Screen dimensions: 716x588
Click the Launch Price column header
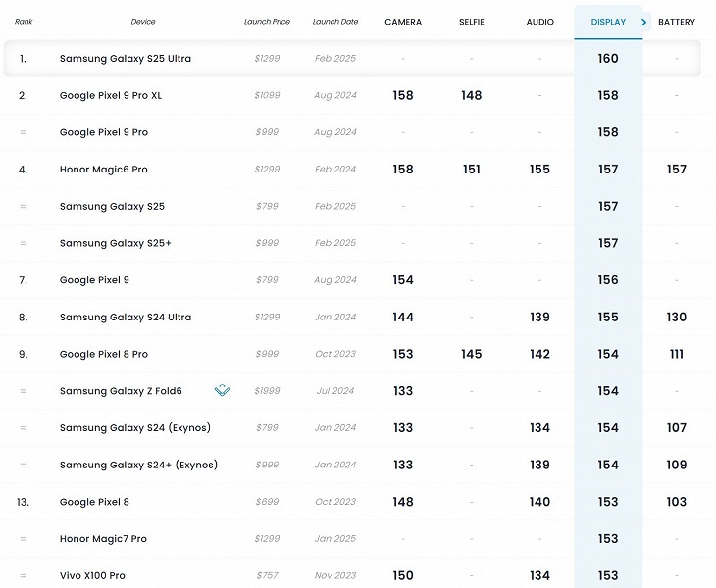tap(266, 22)
